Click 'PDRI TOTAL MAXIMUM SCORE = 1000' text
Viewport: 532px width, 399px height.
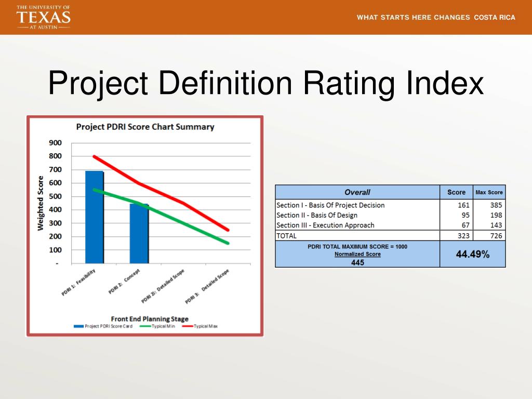(x=357, y=247)
